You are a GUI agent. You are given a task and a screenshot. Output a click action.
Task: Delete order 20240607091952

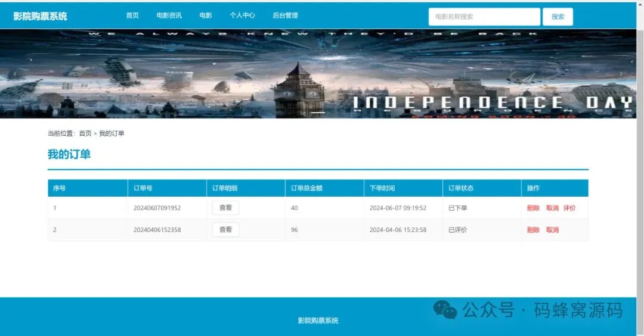[533, 208]
